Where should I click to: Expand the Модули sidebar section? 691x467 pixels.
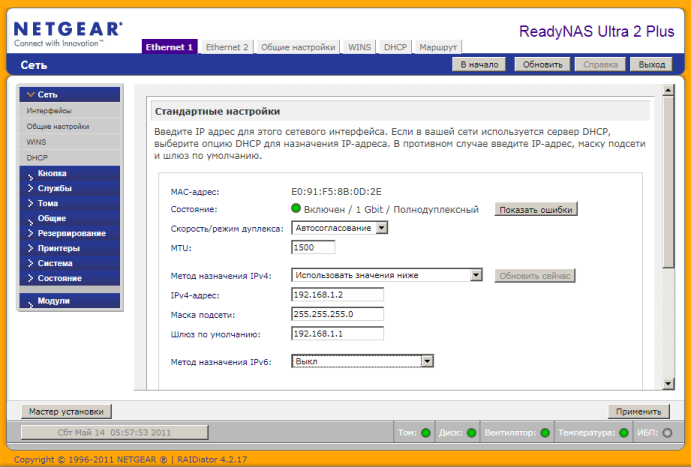pyautogui.click(x=70, y=301)
